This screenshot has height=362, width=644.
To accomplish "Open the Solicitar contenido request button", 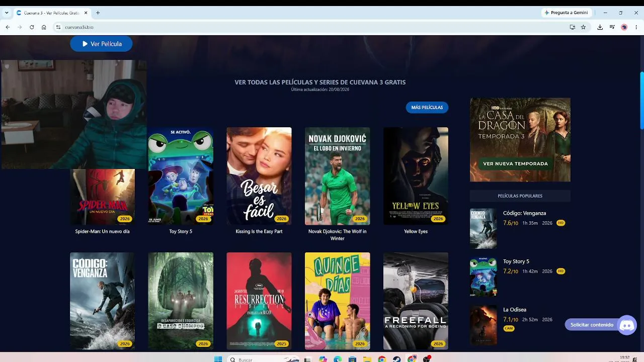I will click(592, 325).
